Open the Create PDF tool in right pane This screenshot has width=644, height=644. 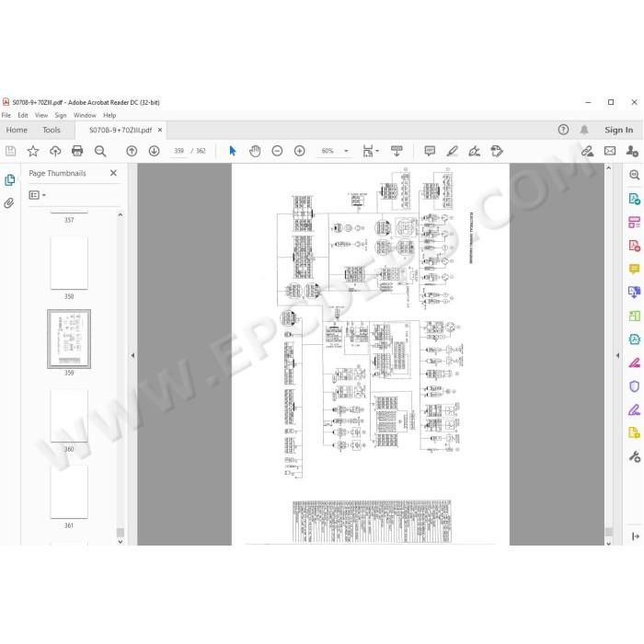coord(634,246)
